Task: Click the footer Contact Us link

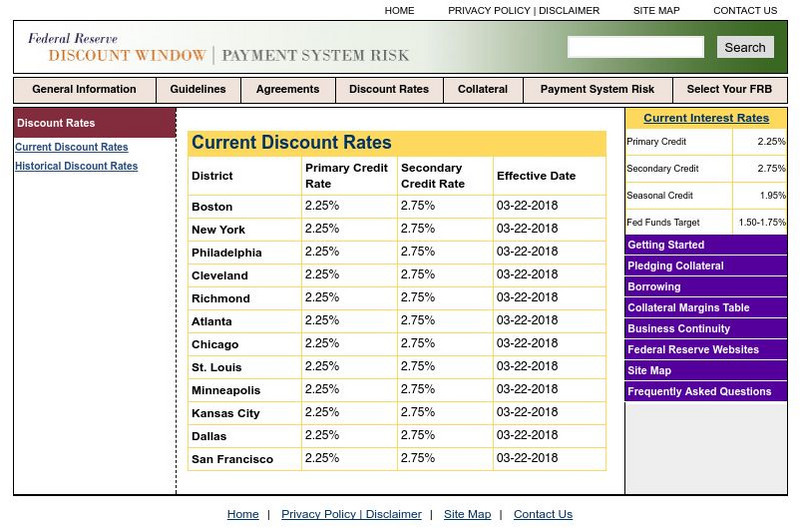Action: click(543, 514)
